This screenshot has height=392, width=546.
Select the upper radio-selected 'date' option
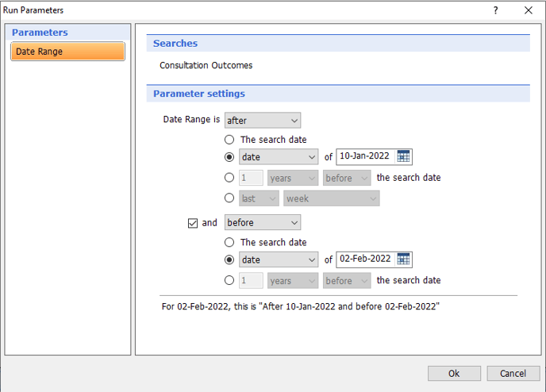click(229, 157)
